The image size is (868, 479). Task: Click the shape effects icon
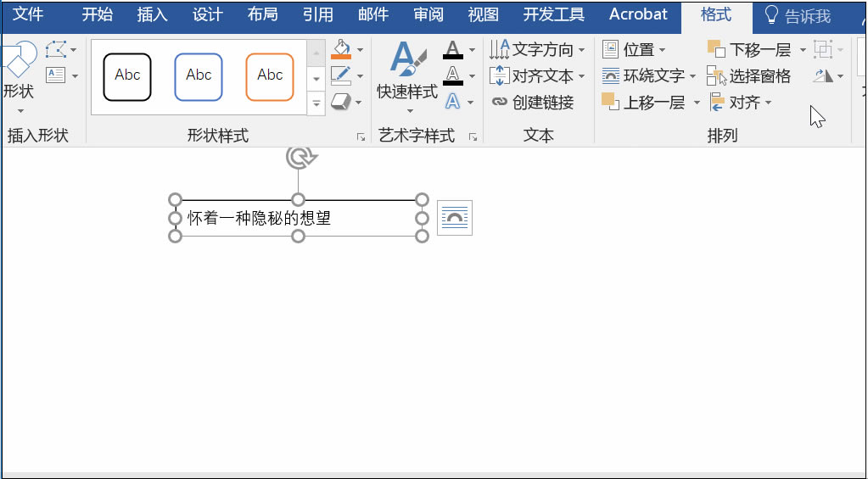point(341,102)
